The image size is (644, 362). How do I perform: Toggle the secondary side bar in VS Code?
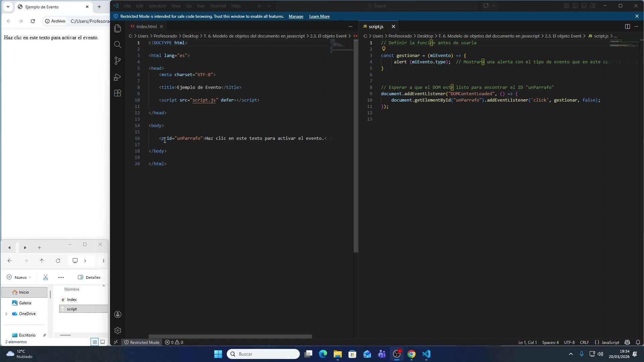tap(593, 6)
